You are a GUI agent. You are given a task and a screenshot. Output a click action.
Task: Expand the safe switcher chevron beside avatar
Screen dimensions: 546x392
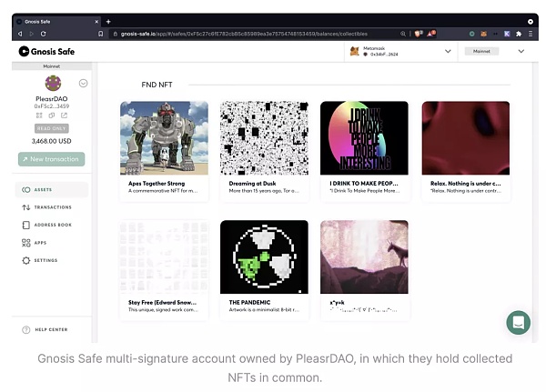83,83
